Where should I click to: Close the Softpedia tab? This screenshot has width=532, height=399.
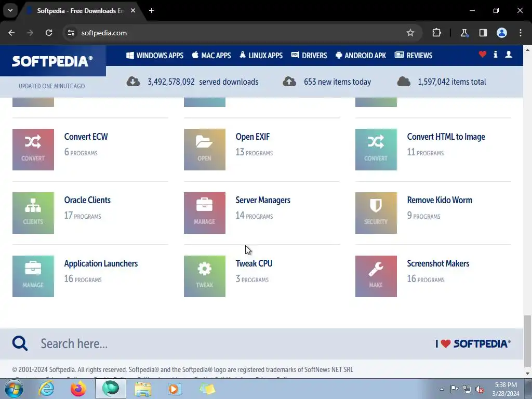[x=133, y=10]
